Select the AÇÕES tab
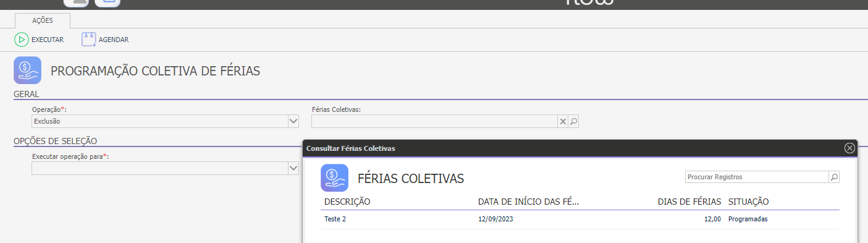The height and width of the screenshot is (243, 868). coord(43,20)
